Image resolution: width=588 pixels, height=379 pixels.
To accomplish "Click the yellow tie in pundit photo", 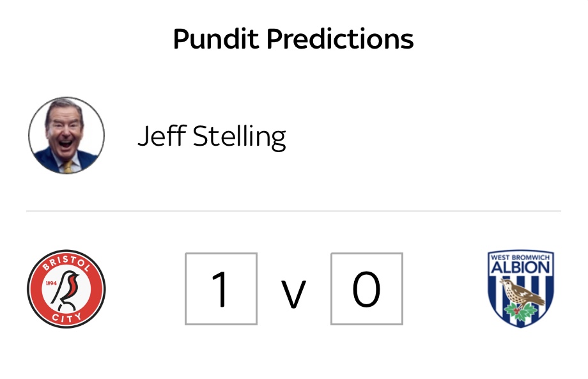I will 68,167.
